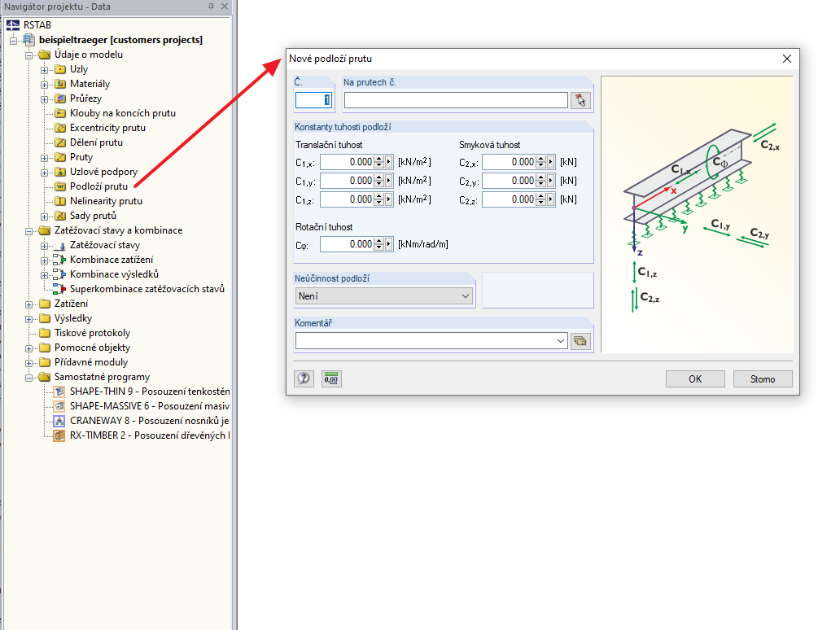
Task: Expand the Výsledky tree node
Action: [x=29, y=319]
